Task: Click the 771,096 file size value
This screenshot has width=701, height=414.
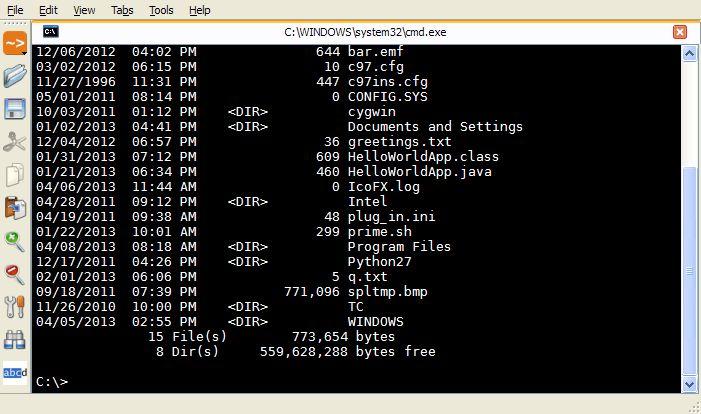Action: pyautogui.click(x=312, y=292)
